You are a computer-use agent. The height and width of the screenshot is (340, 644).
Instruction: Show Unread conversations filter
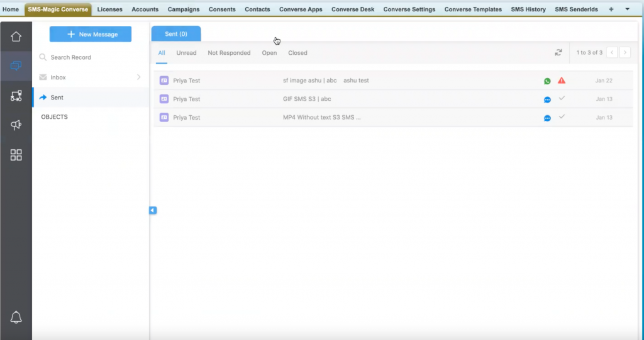coord(186,53)
